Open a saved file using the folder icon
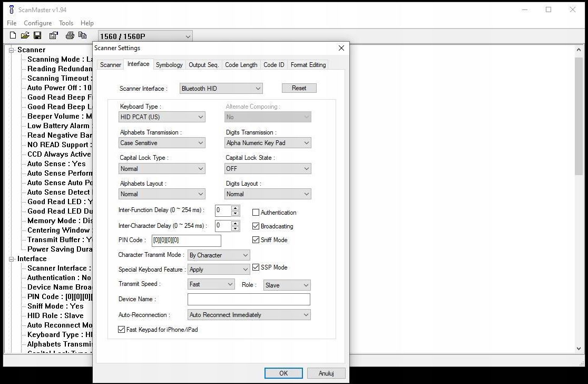588x384 pixels. coord(25,35)
